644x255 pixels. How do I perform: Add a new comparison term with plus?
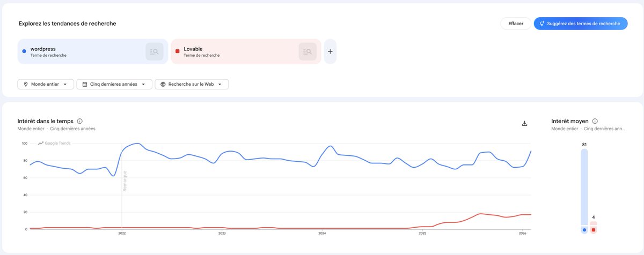tap(330, 52)
